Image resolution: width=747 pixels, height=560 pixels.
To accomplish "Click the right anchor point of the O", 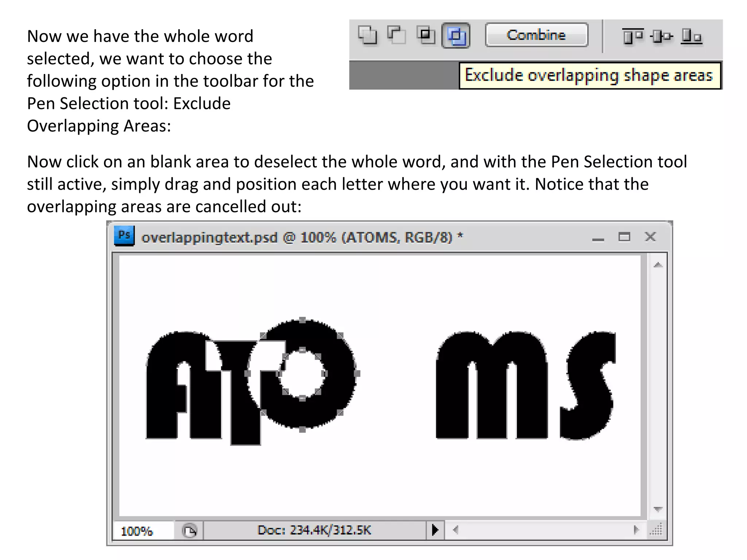I will [357, 373].
